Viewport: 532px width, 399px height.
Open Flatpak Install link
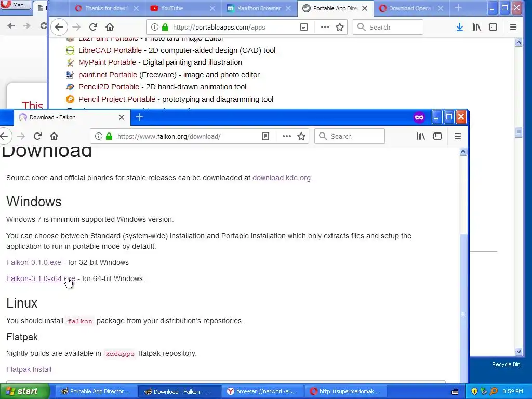click(29, 369)
